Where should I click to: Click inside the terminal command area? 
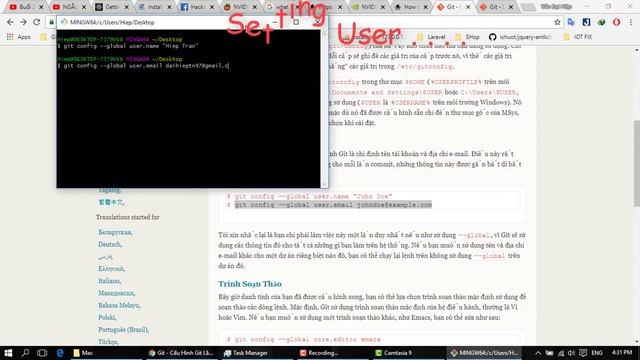(x=189, y=109)
